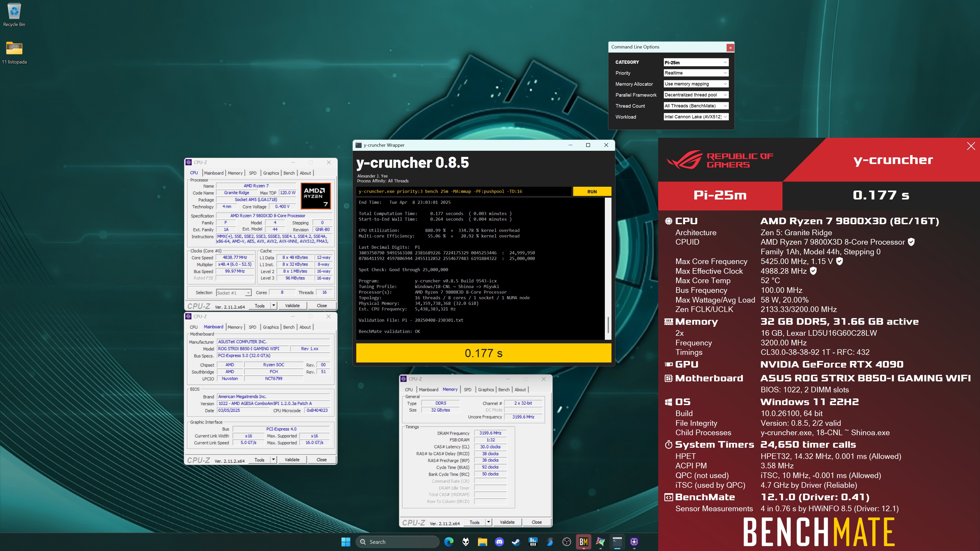This screenshot has width=980, height=551.
Task: Click verified shield next to Max Effective Clock
Action: click(813, 271)
